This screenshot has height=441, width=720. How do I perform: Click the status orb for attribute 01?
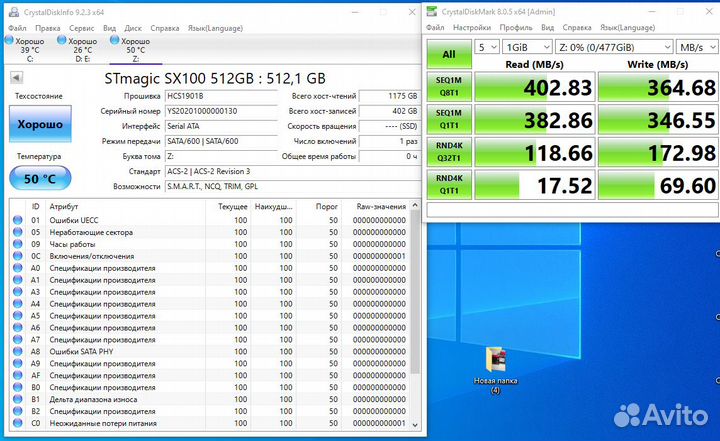pyautogui.click(x=17, y=220)
